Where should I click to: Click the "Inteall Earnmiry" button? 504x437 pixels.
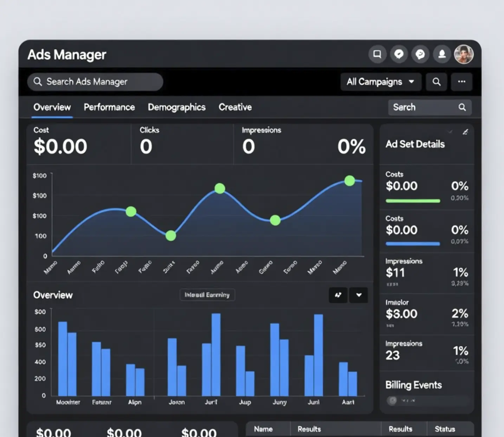(x=207, y=295)
